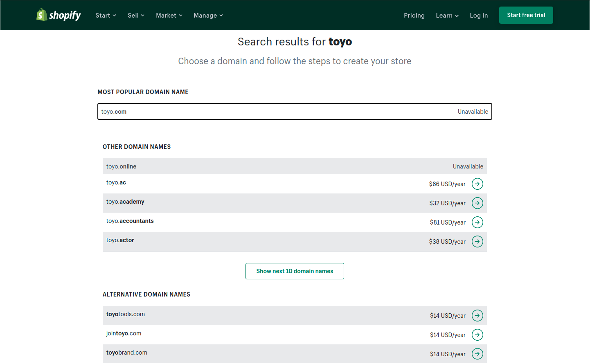Image resolution: width=590 pixels, height=364 pixels.
Task: Open the Pricing page
Action: [414, 16]
